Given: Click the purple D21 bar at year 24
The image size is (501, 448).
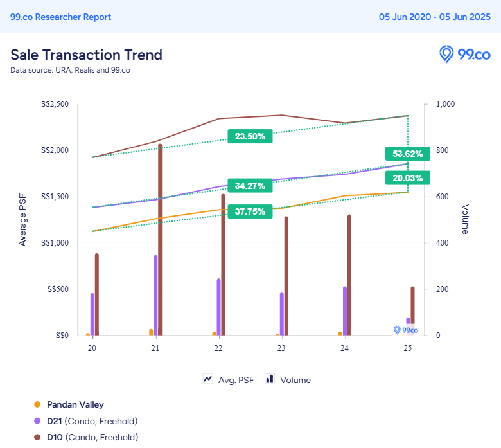Looking at the screenshot, I should click(x=345, y=311).
